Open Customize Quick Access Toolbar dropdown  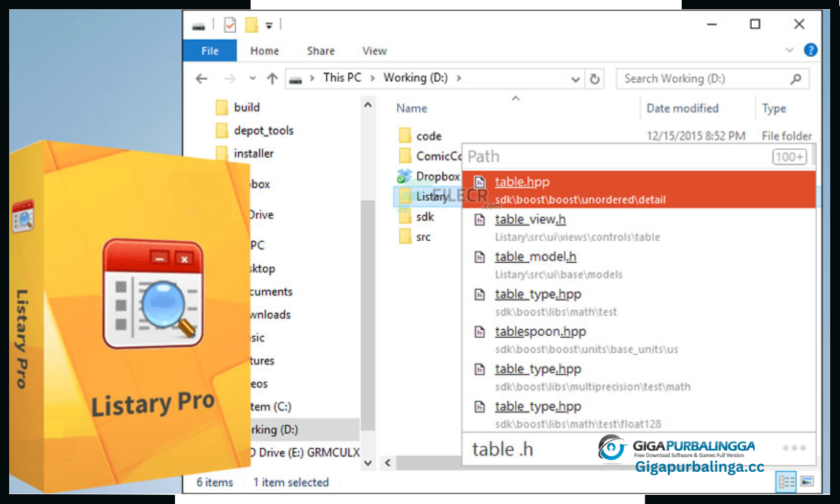[269, 26]
